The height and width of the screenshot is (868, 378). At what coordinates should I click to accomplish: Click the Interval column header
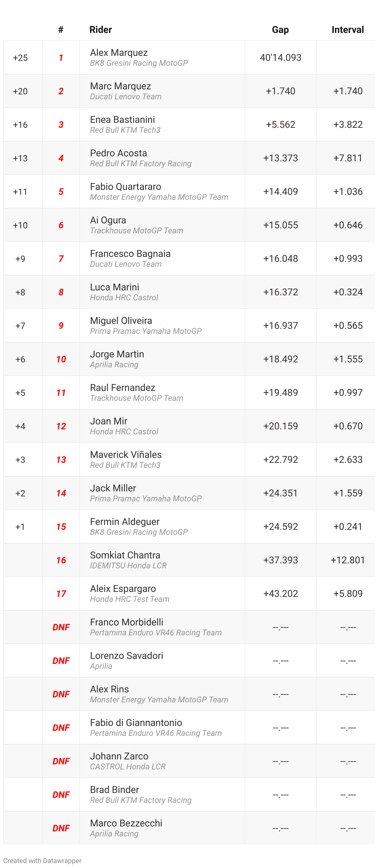point(347,30)
